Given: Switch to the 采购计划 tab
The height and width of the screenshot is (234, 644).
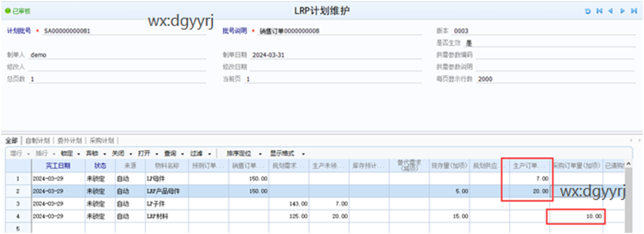Looking at the screenshot, I should 101,141.
